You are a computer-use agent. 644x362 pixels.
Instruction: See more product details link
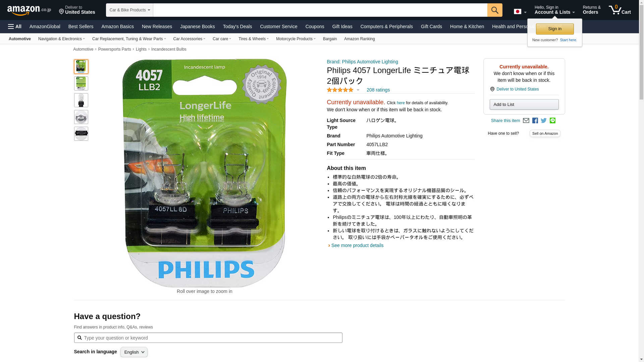(357, 245)
